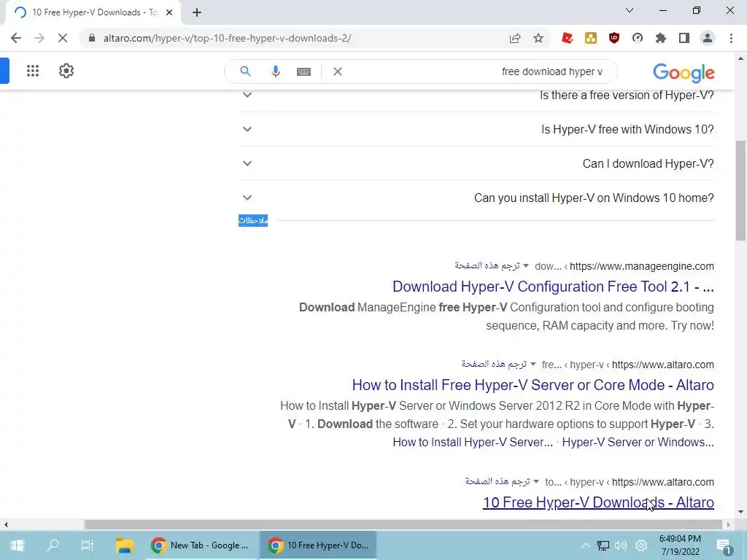747x560 pixels.
Task: Bookmark this page with the star
Action: 538,38
